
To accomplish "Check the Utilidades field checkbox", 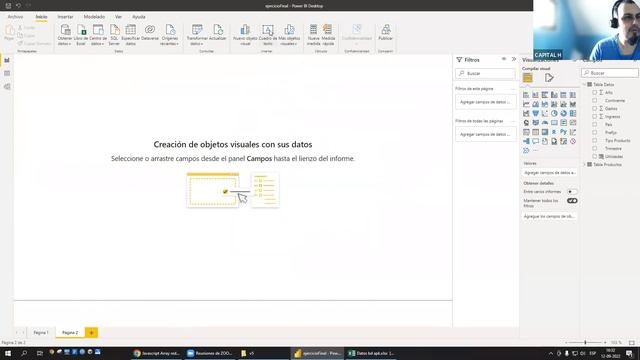I will pyautogui.click(x=595, y=156).
